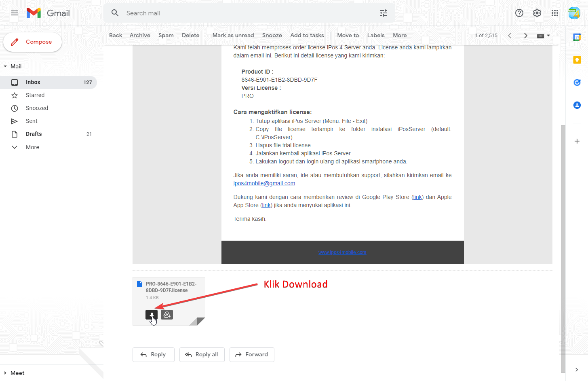Open the Apple App Store review link
Screen dimensions: 588x381
click(266, 205)
